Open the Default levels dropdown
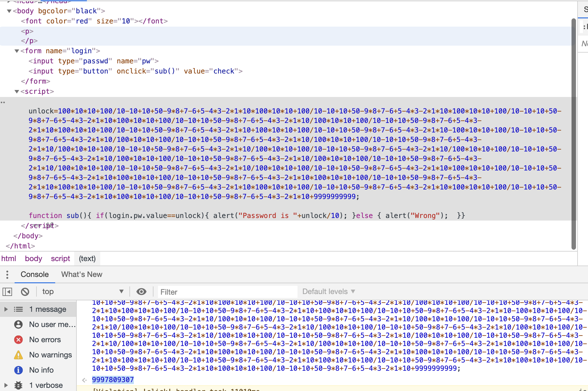Viewport: 588px width, 391px height. 329,292
